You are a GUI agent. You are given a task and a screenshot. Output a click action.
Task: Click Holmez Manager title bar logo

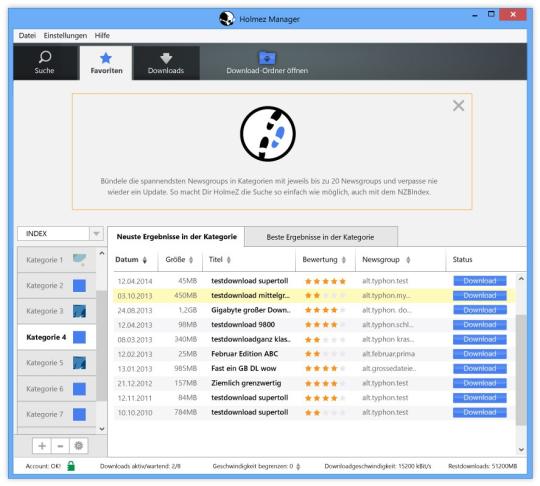(227, 19)
